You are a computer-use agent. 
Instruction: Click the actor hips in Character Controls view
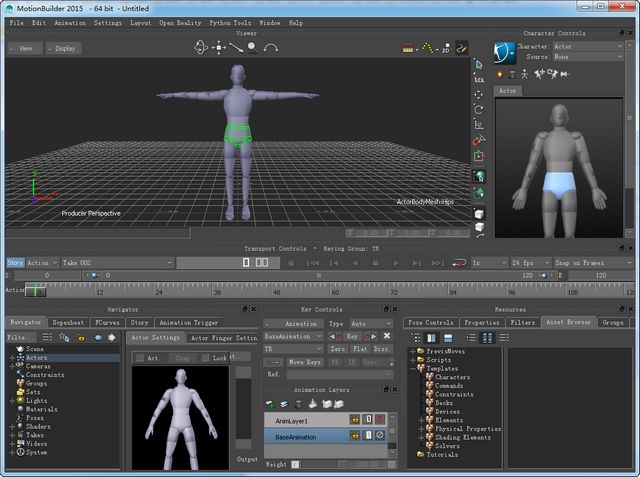tap(559, 184)
